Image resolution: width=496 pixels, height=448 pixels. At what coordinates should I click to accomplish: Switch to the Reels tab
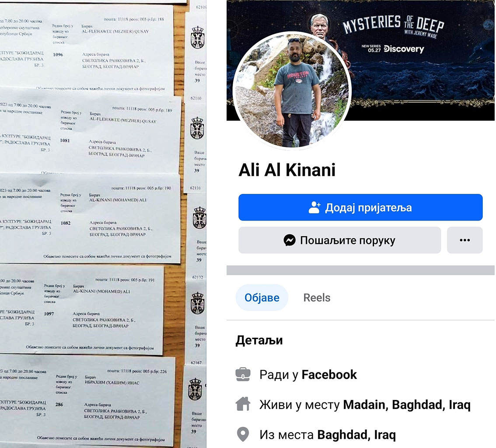(317, 297)
